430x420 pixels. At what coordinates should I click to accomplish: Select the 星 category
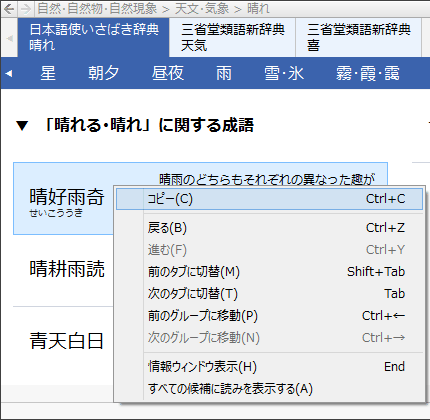point(48,73)
